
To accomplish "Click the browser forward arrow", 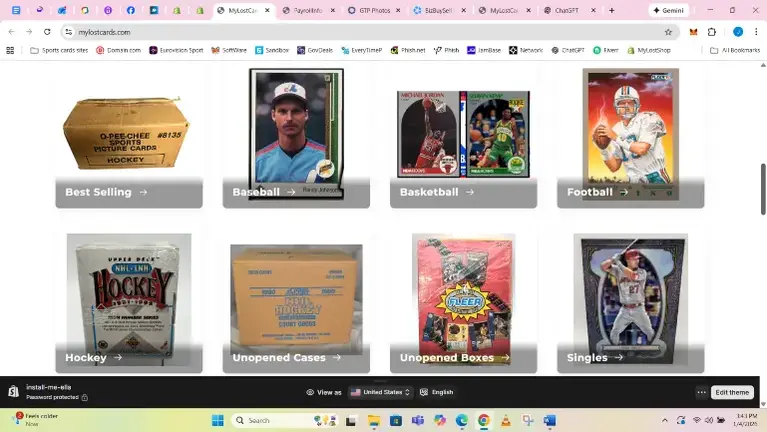I will [29, 32].
